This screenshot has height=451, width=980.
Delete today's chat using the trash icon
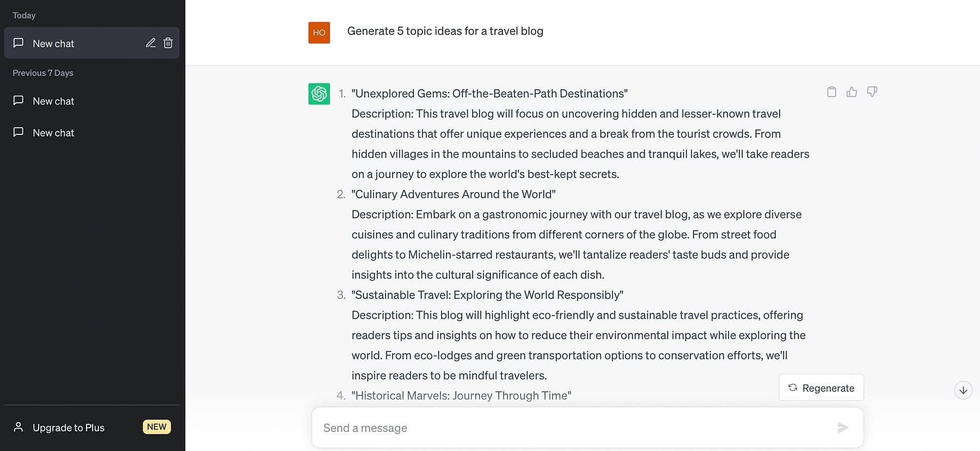click(168, 43)
